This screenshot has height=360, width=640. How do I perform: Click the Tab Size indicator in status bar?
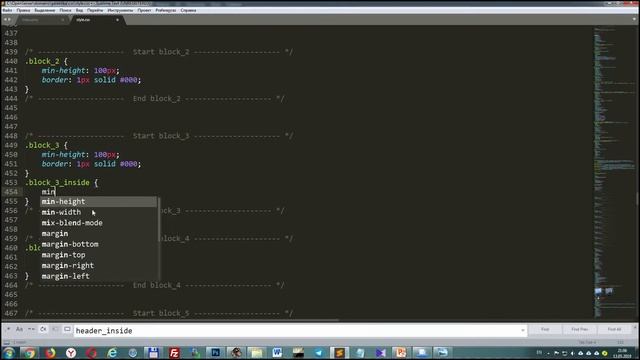[587, 342]
